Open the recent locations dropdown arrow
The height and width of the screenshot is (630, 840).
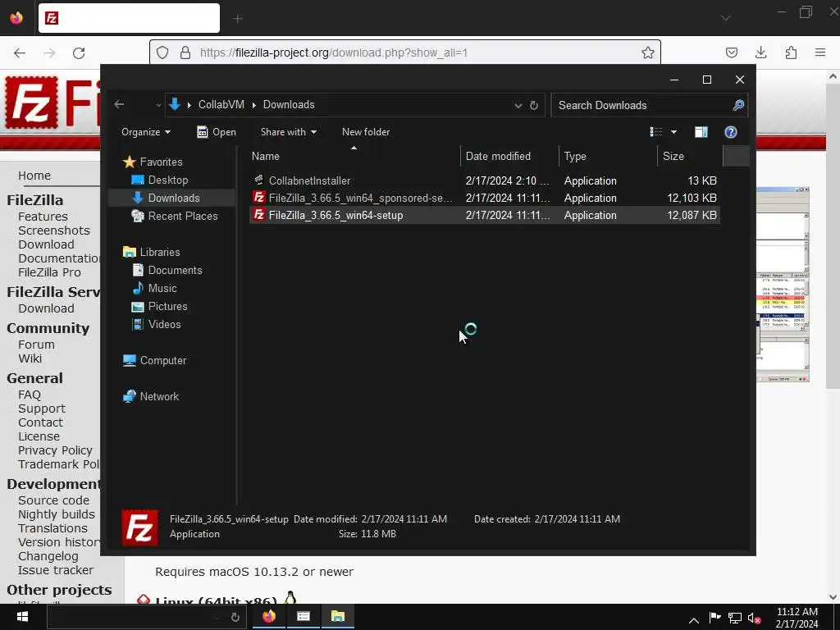[158, 105]
